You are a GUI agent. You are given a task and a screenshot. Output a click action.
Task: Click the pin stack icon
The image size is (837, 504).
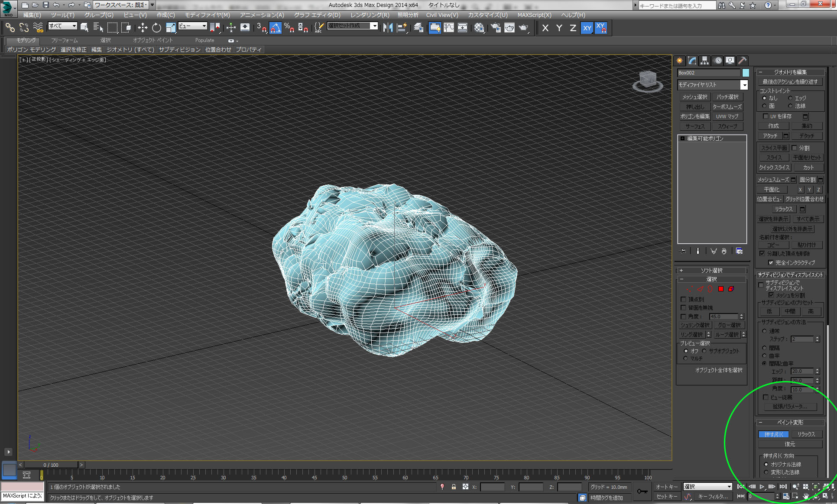pos(683,251)
